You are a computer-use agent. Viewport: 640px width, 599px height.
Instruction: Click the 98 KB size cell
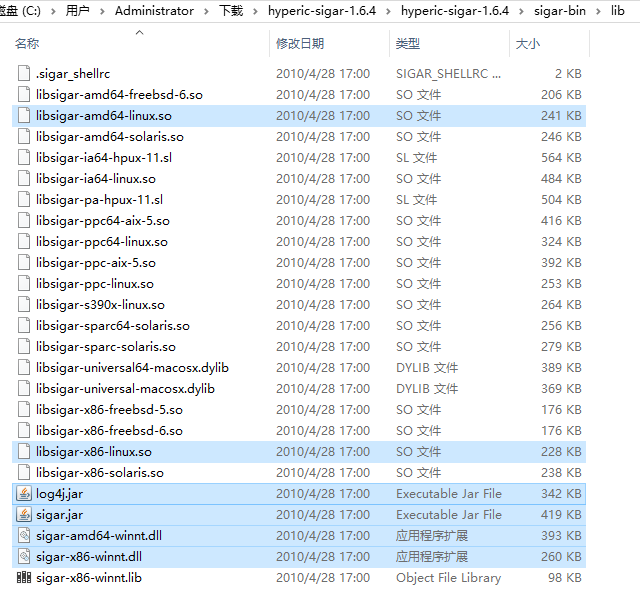coord(565,577)
